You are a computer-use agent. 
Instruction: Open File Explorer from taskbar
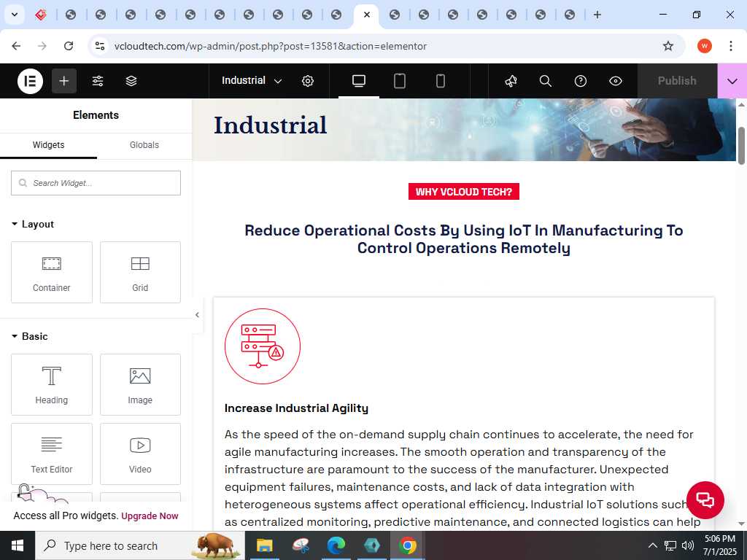tap(264, 545)
